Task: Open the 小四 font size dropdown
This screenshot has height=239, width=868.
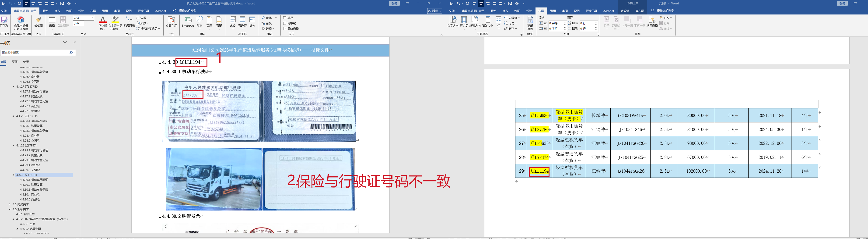Action: point(82,23)
